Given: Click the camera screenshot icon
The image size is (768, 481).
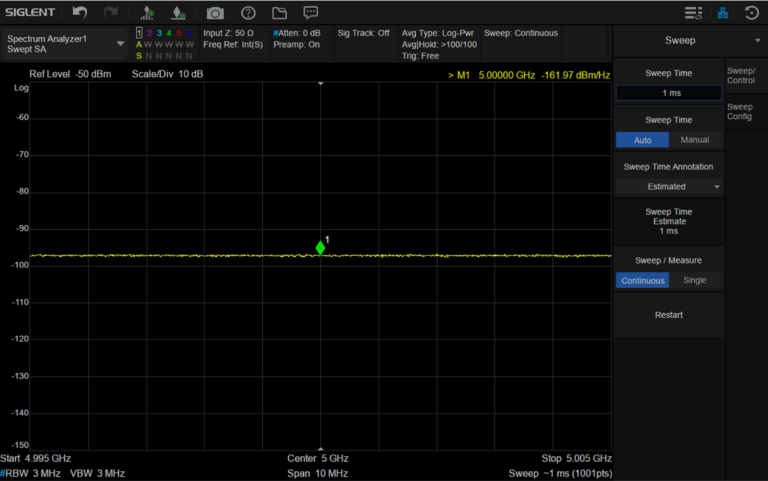Looking at the screenshot, I should (x=215, y=13).
